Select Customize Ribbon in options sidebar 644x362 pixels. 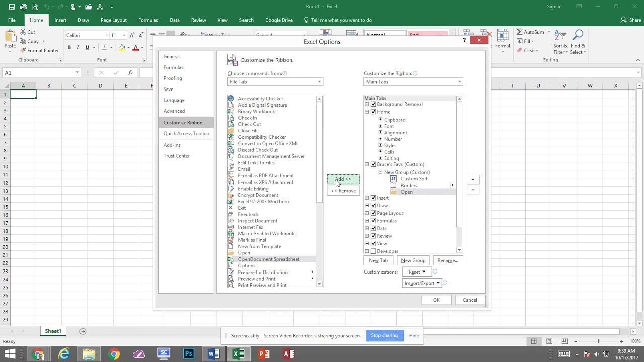[186, 123]
